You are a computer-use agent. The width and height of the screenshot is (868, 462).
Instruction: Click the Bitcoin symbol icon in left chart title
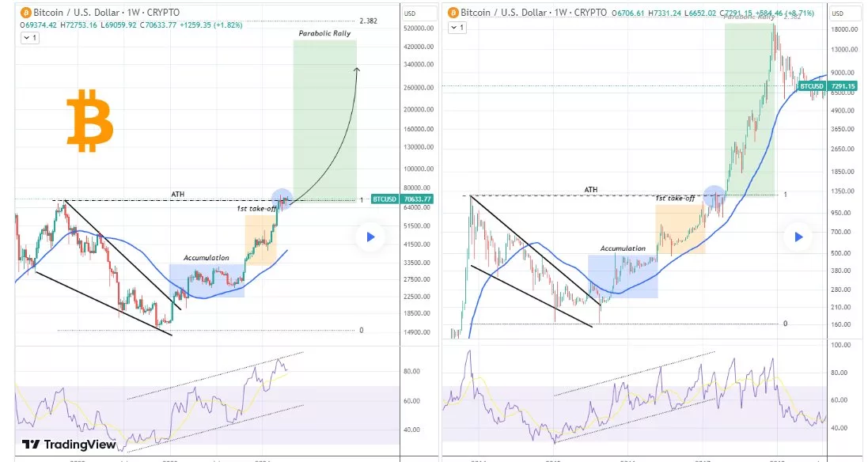(x=25, y=13)
